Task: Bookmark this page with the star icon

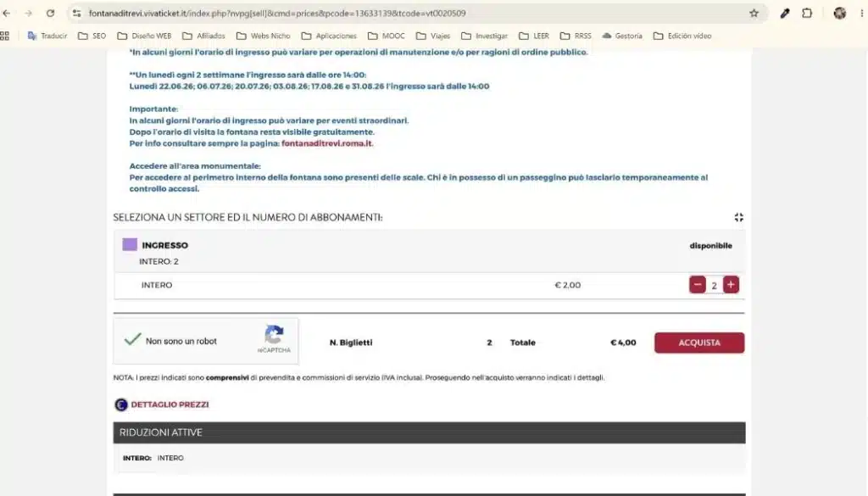Action: (x=754, y=14)
